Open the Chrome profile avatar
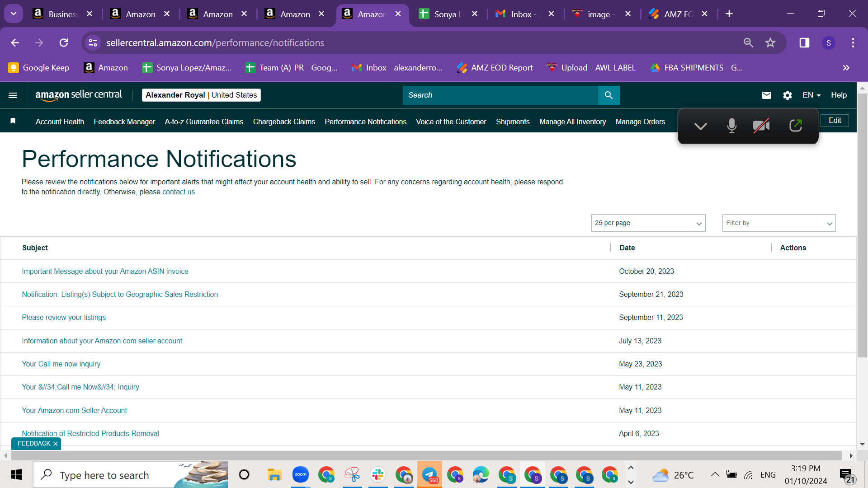 point(829,43)
